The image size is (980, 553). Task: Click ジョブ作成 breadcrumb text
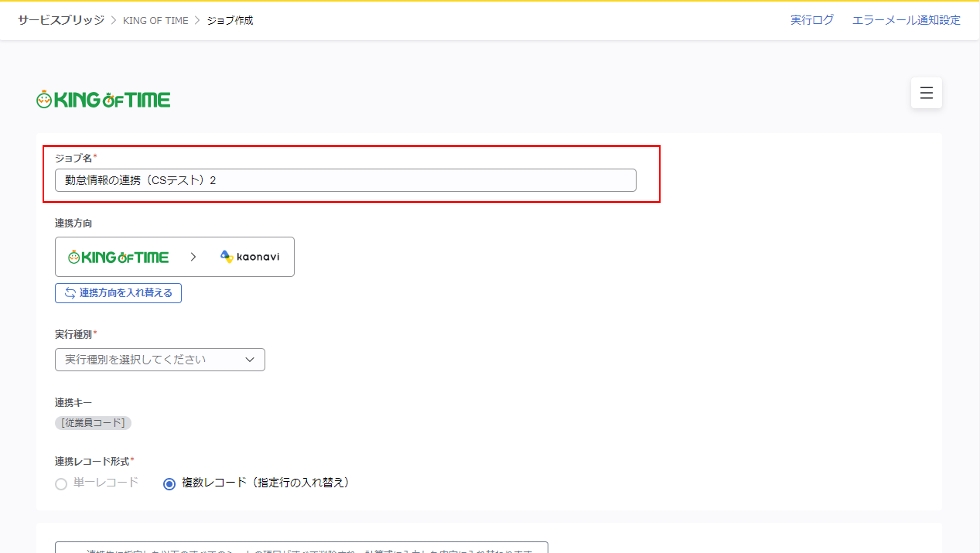click(x=230, y=20)
